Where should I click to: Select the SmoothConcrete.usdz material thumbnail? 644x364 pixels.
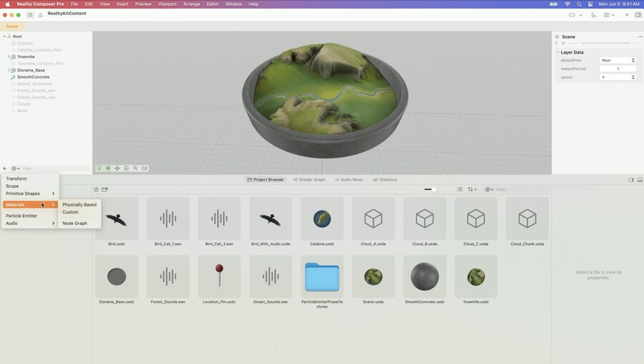[x=424, y=277]
